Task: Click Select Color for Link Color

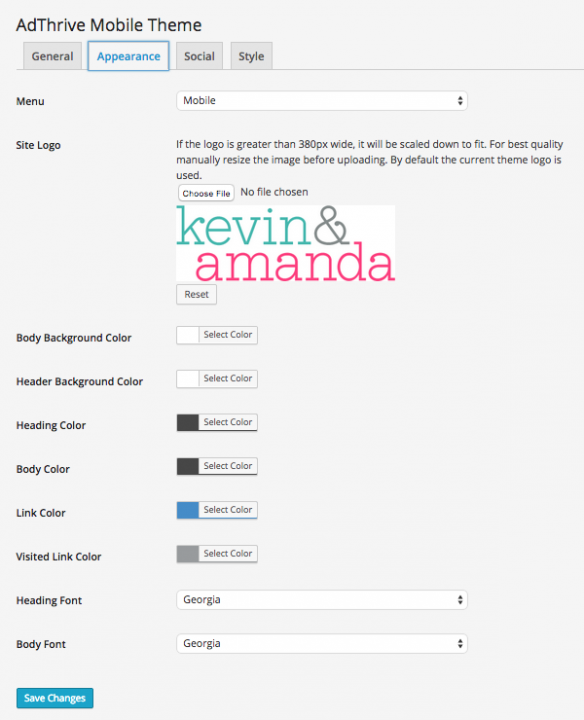Action: (x=228, y=510)
